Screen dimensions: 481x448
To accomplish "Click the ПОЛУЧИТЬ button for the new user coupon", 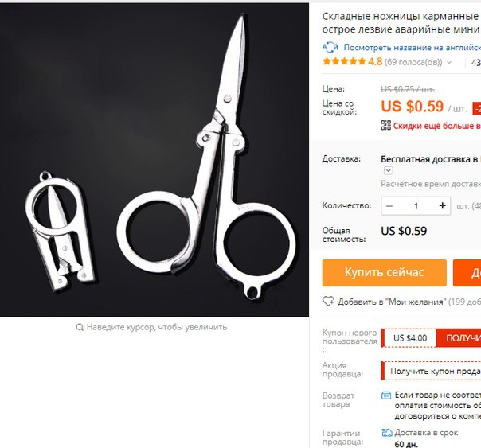I will (458, 338).
